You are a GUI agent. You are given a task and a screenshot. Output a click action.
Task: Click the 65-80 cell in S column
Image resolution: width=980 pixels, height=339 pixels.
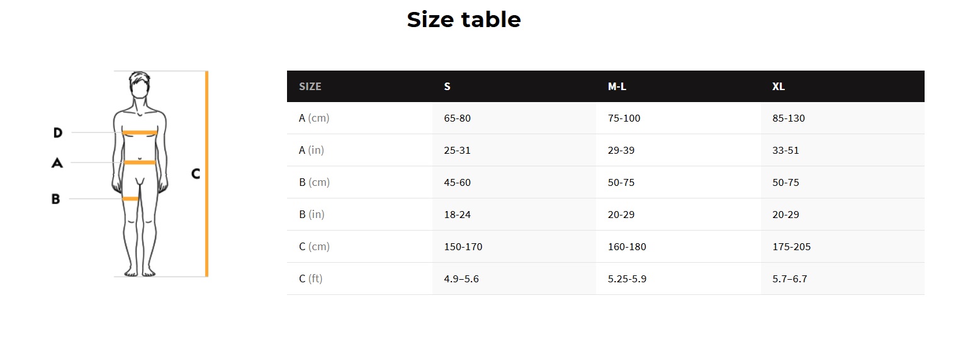pos(457,118)
